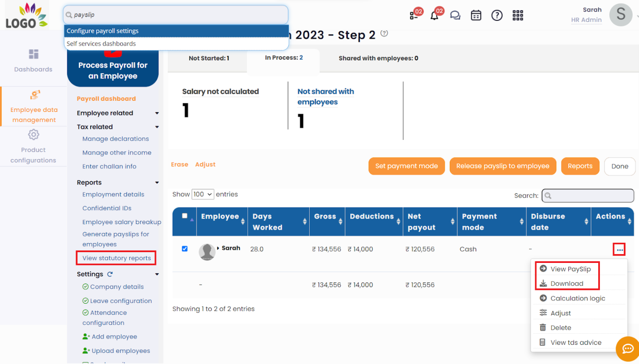Screen dimensions: 639x364
Task: Click the Release payslip to employee button
Action: (503, 166)
